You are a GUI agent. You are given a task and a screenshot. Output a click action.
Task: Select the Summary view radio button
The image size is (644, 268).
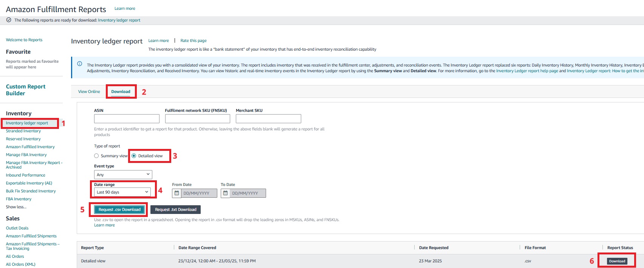pyautogui.click(x=96, y=156)
